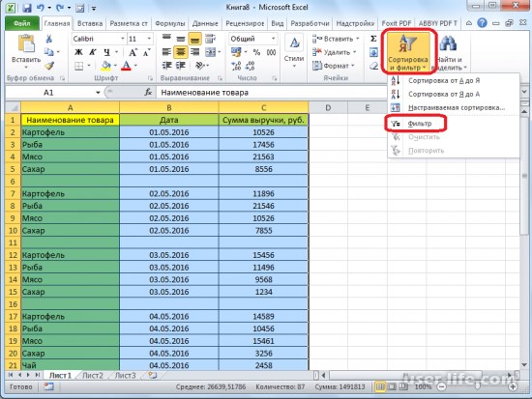This screenshot has height=399, width=532.
Task: Switch to Лист3 sheet tab
Action: coord(125,376)
